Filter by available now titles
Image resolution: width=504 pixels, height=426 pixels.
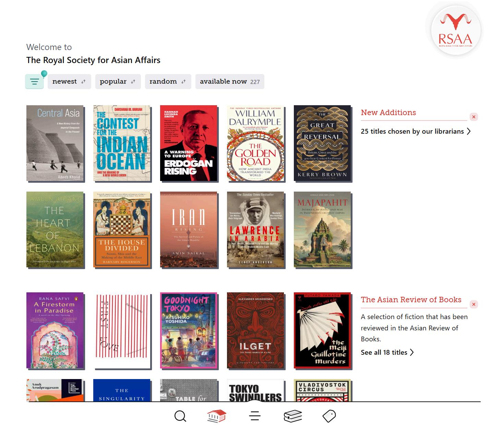230,82
